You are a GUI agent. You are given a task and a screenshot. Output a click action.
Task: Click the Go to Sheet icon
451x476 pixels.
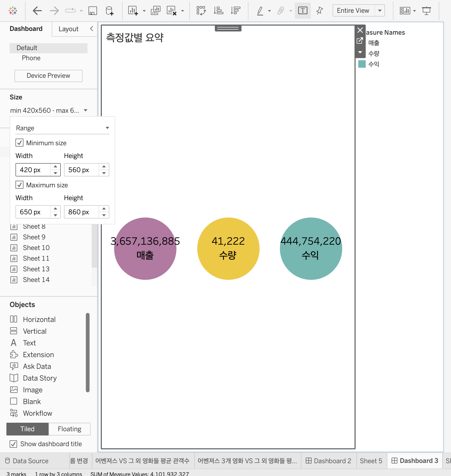pos(360,41)
